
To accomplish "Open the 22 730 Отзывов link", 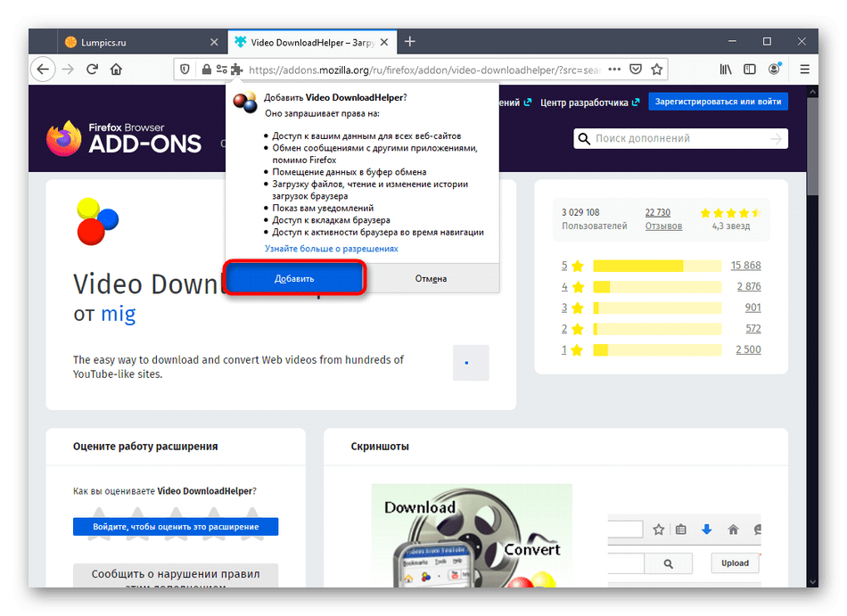I will coord(663,219).
